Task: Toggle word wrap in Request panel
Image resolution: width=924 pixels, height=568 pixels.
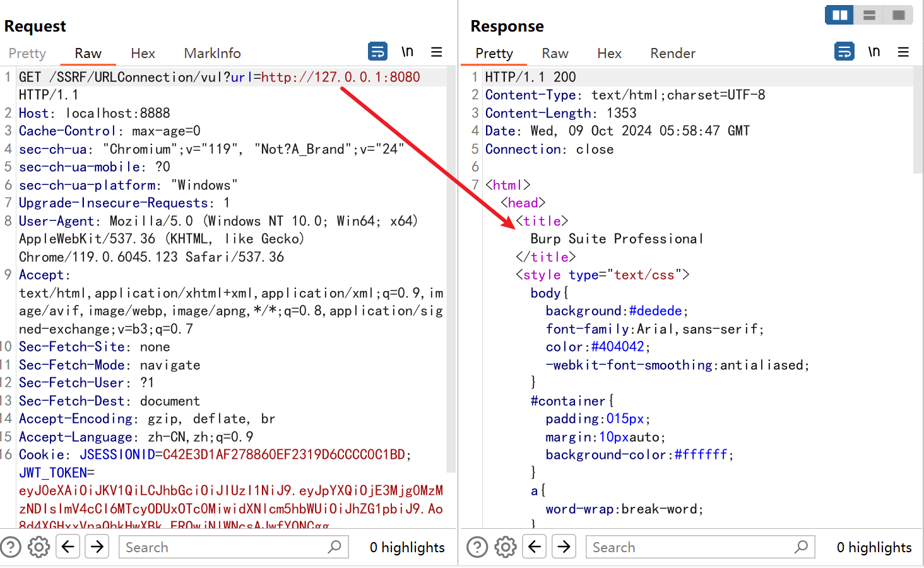Action: [377, 52]
